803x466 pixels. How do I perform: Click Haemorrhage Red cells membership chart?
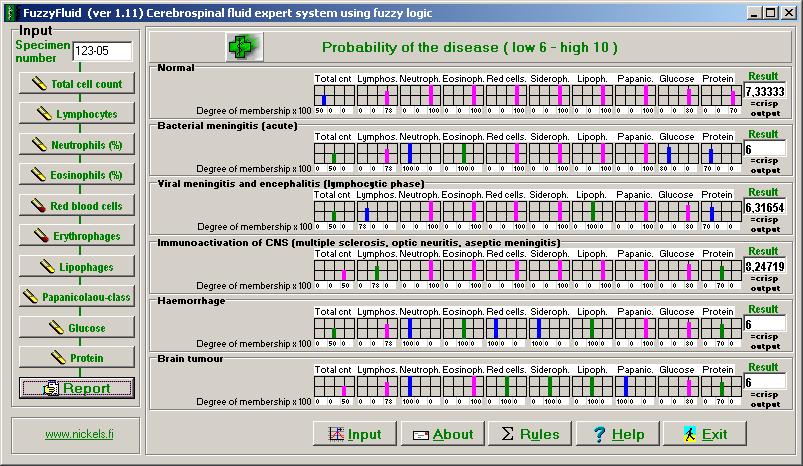506,328
